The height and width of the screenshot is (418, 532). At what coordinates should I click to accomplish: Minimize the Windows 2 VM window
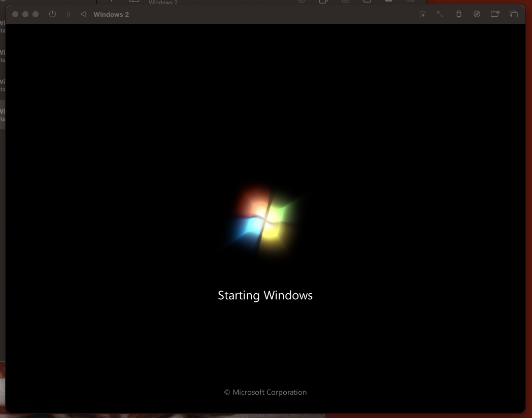[x=25, y=14]
